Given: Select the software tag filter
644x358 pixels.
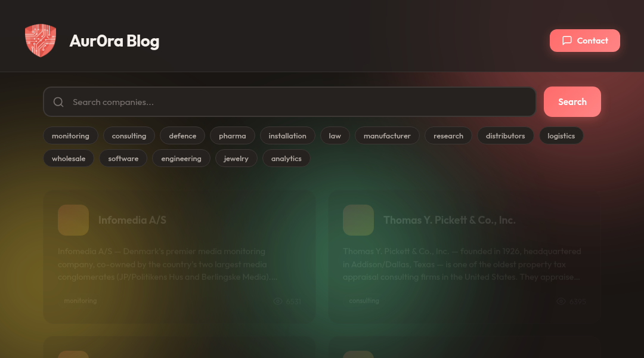Looking at the screenshot, I should coord(123,158).
